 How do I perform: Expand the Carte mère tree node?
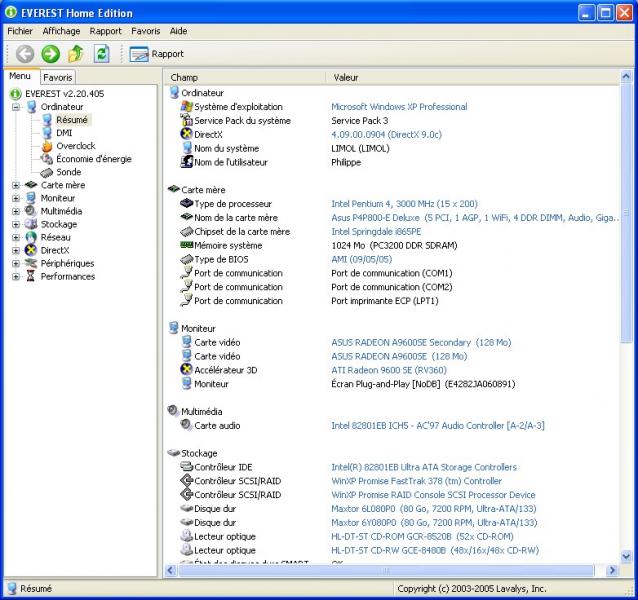tap(16, 185)
